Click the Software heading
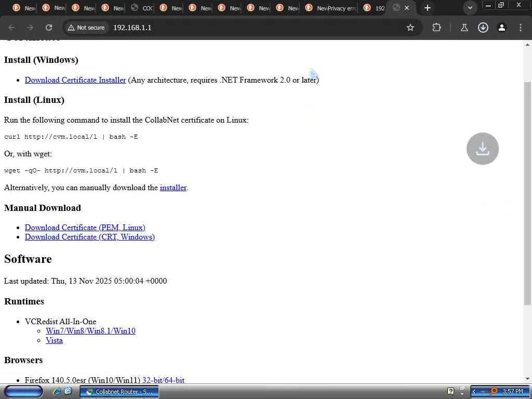Screen dimensions: 532x399 [28, 259]
